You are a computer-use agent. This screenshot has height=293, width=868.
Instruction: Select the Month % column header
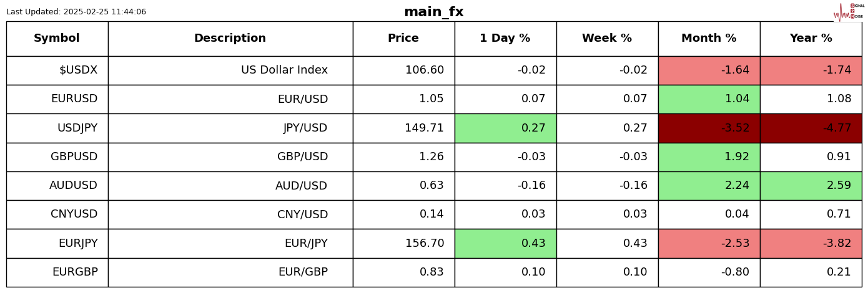point(709,39)
